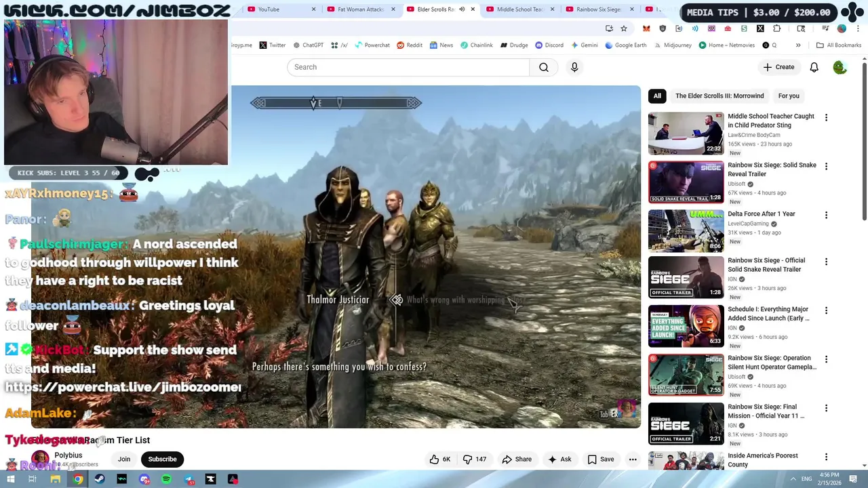Open Solid Snake Reveal Trailer Ubisoft thumbnail
Screen dimensions: 868x488
pos(686,182)
